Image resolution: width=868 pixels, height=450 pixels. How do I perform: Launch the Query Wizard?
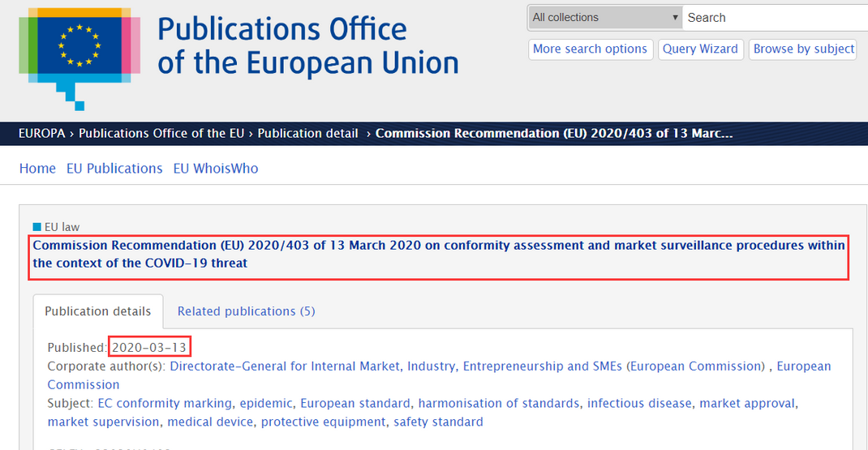(700, 49)
